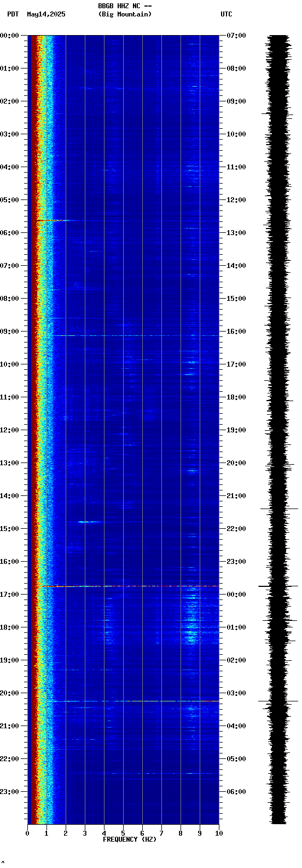302x868 pixels.
Task: Click the 4 Hz frequency tick label
Action: [104, 833]
